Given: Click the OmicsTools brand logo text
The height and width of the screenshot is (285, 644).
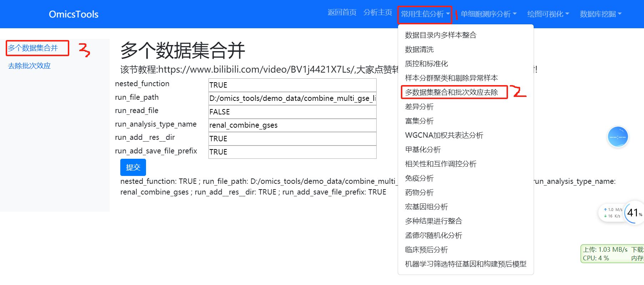Looking at the screenshot, I should [x=74, y=14].
